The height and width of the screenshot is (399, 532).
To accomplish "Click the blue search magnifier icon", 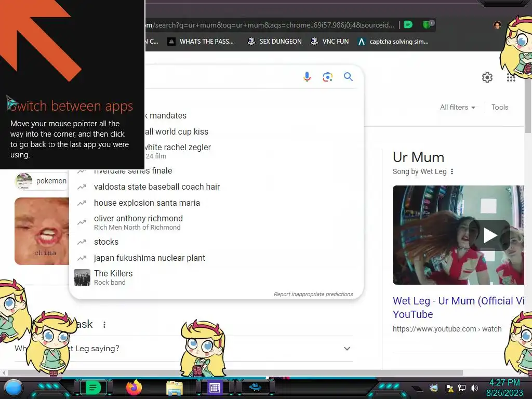I will (348, 77).
